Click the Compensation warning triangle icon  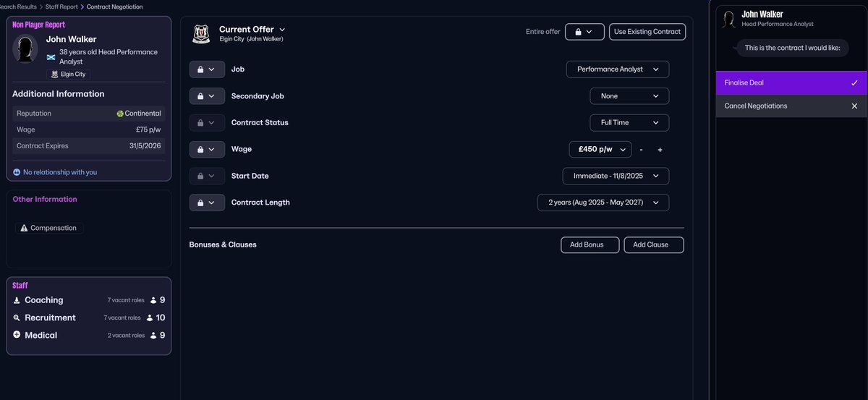click(x=24, y=228)
